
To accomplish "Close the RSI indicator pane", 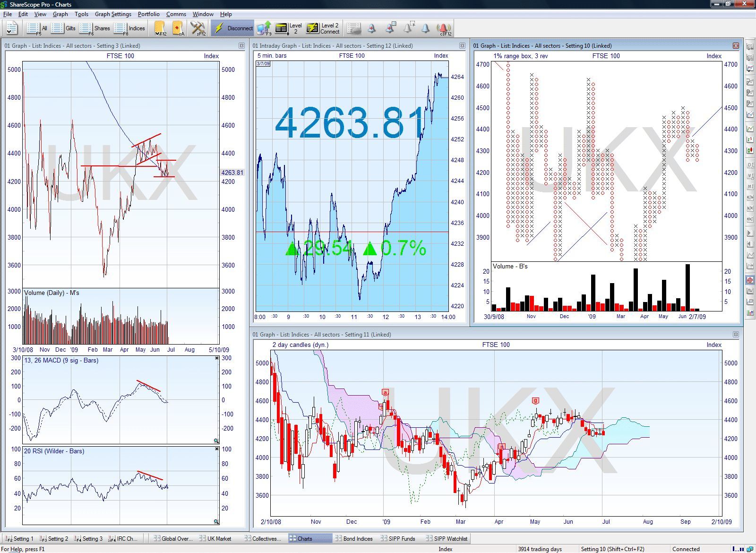I will click(x=217, y=449).
